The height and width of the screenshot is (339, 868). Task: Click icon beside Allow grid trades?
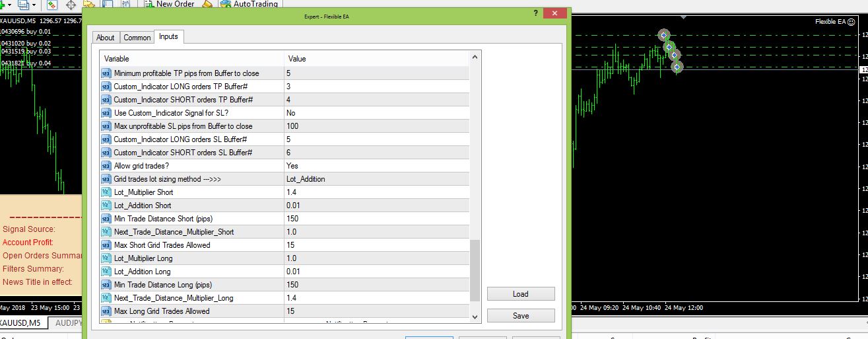pos(106,166)
